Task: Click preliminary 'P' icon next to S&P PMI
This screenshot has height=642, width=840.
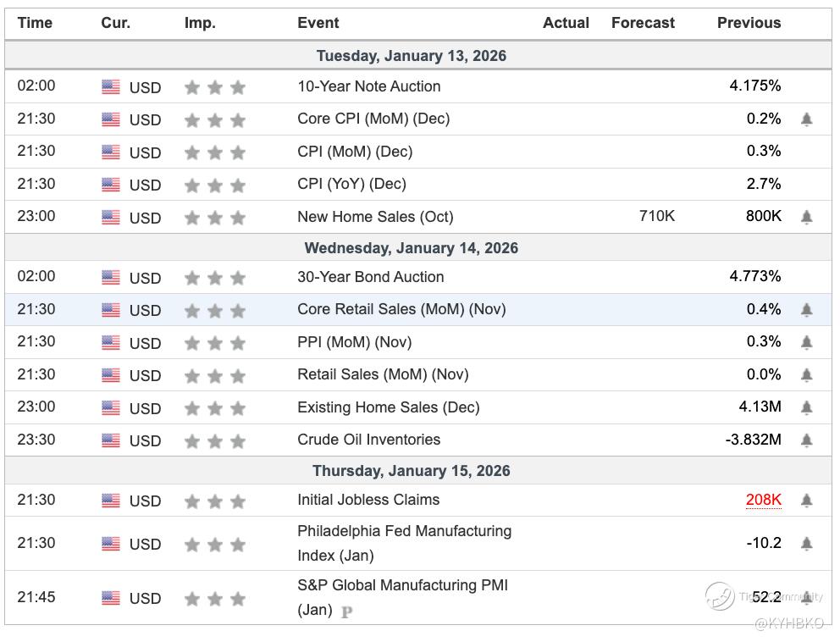Action: click(x=346, y=612)
